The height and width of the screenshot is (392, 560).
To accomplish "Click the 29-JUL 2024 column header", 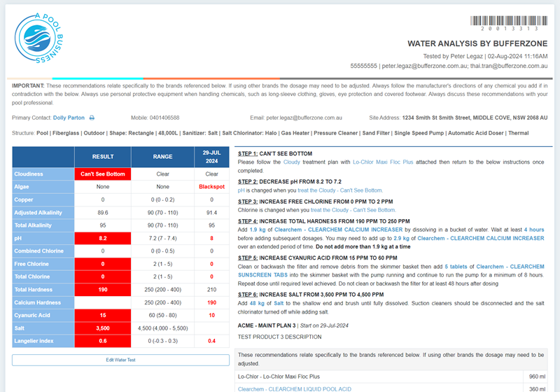I will 212,157.
